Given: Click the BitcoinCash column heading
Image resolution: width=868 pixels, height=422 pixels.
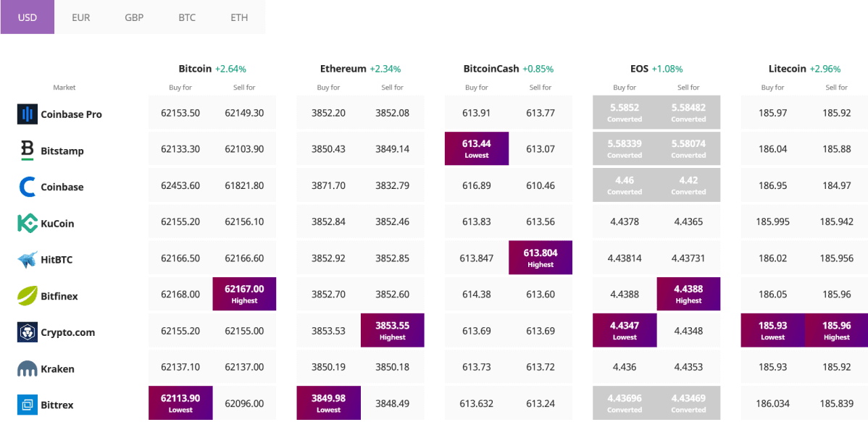Looking at the screenshot, I should [491, 69].
